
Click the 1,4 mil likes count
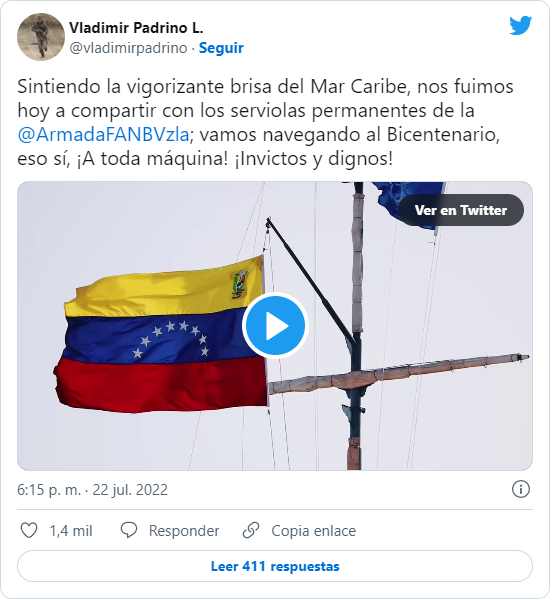pos(71,531)
